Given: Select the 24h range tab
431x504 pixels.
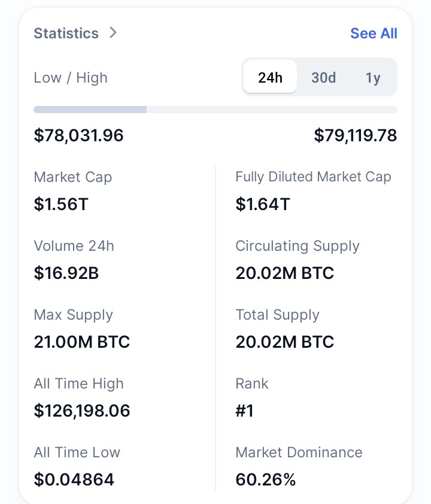Looking at the screenshot, I should coord(270,77).
